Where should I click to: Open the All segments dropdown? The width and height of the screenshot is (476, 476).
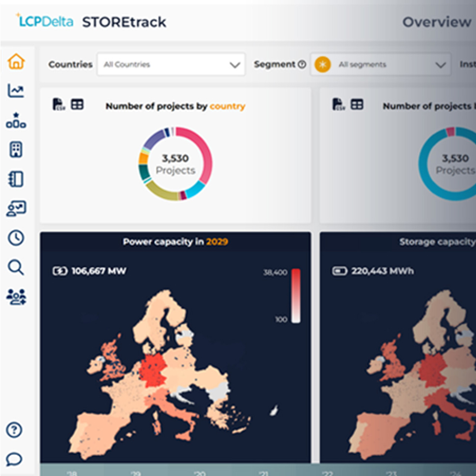coord(380,64)
